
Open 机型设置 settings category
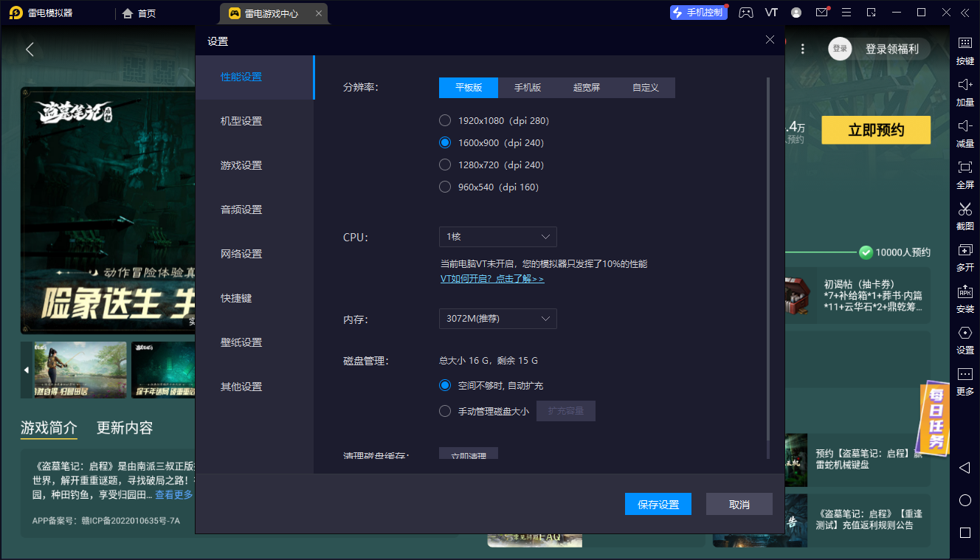pos(255,121)
